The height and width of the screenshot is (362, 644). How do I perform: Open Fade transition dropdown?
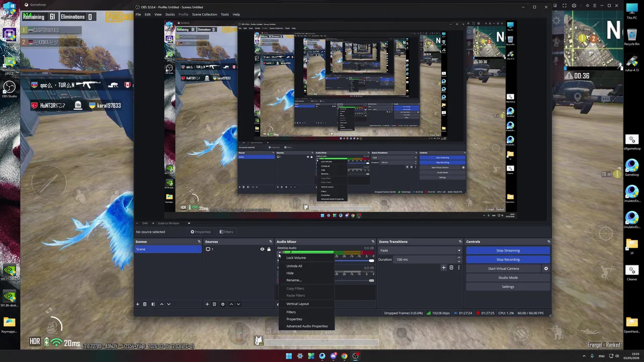pyautogui.click(x=420, y=250)
